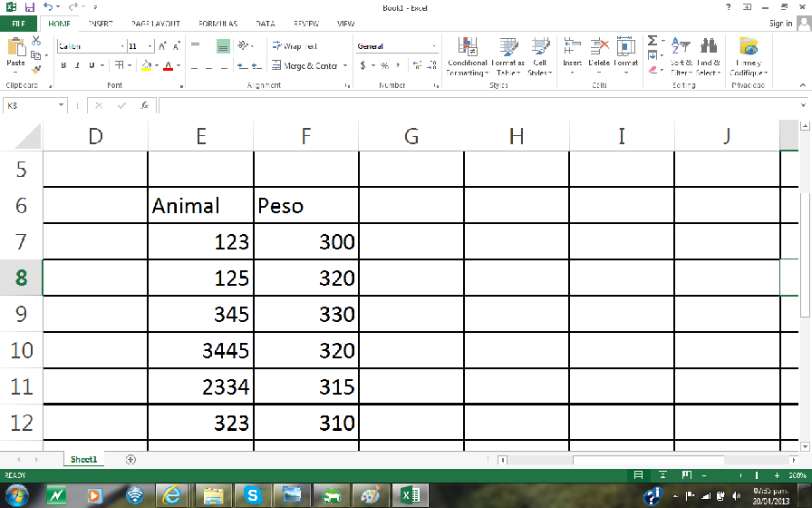
Task: Open the Name Box dropdown arrow
Action: tap(62, 105)
